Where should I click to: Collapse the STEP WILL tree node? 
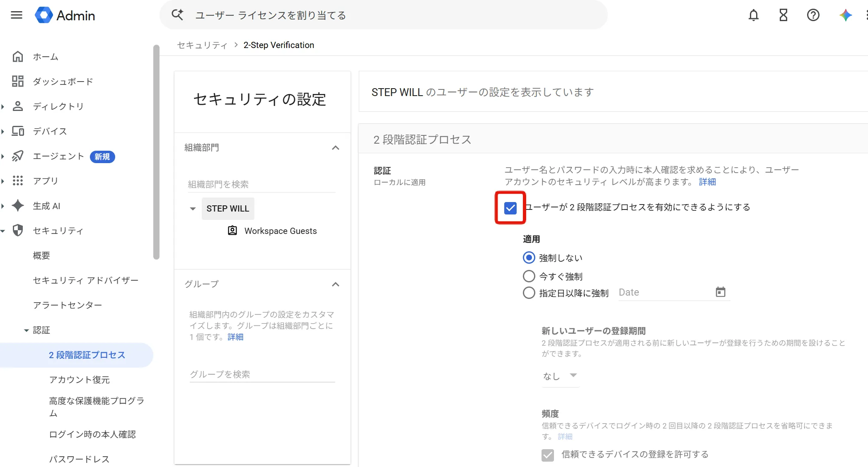[193, 209]
